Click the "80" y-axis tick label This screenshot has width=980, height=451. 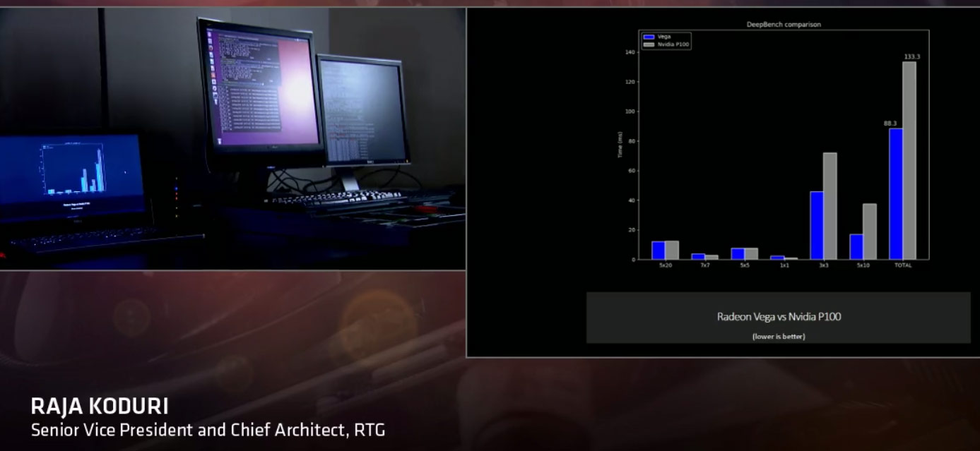pyautogui.click(x=632, y=141)
